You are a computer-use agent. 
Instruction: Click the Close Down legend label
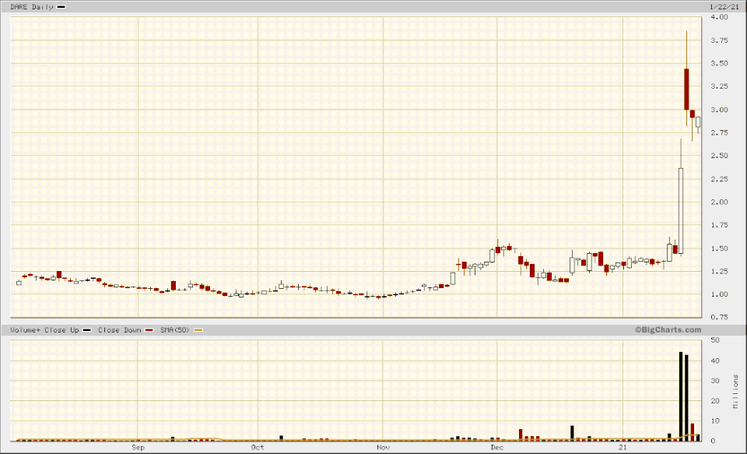120,330
